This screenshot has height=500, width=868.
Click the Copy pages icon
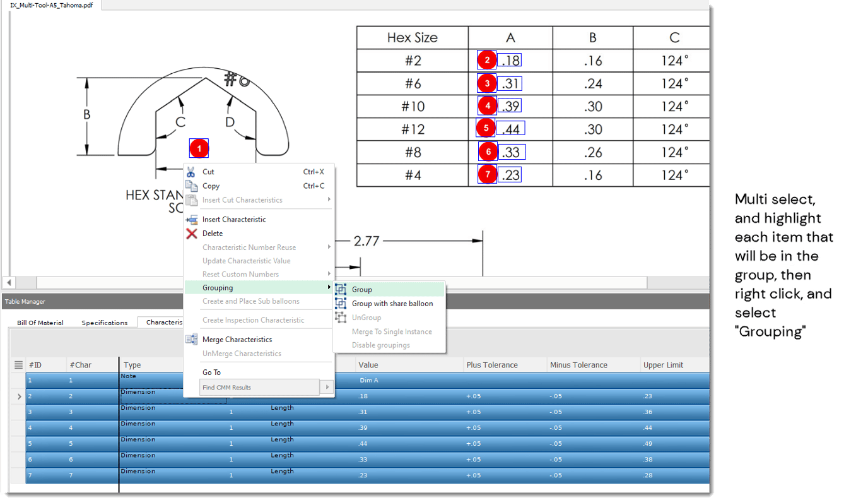pos(191,185)
